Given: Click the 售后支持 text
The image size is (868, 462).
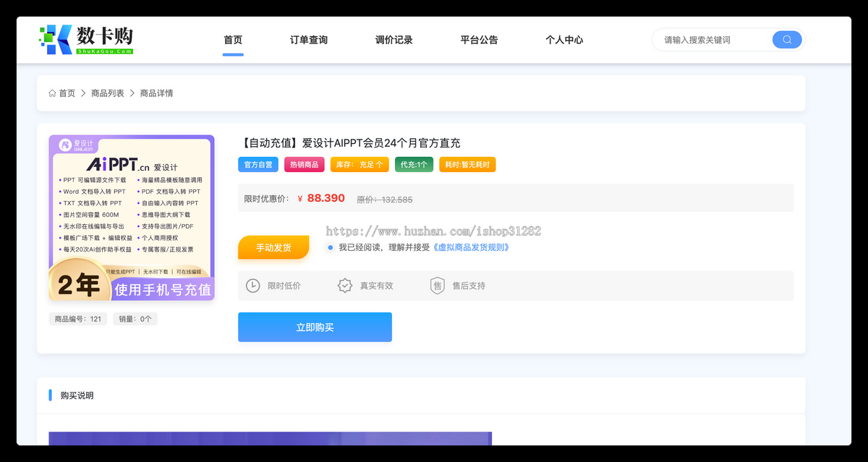Looking at the screenshot, I should point(469,286).
